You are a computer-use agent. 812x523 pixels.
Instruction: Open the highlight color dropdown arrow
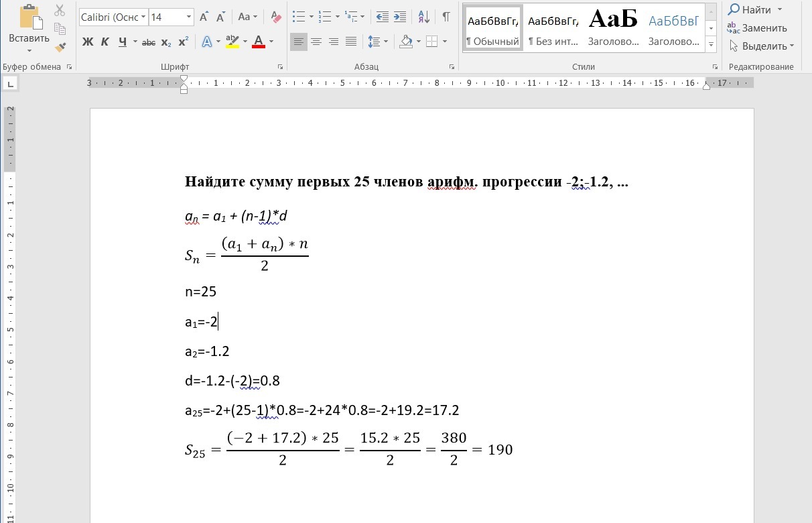coord(245,42)
